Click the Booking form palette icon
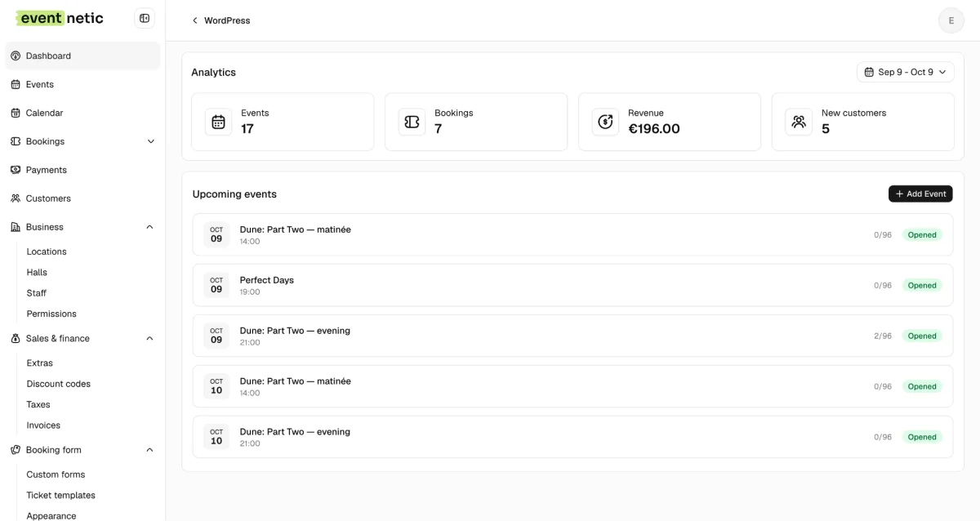980x521 pixels. pos(16,450)
